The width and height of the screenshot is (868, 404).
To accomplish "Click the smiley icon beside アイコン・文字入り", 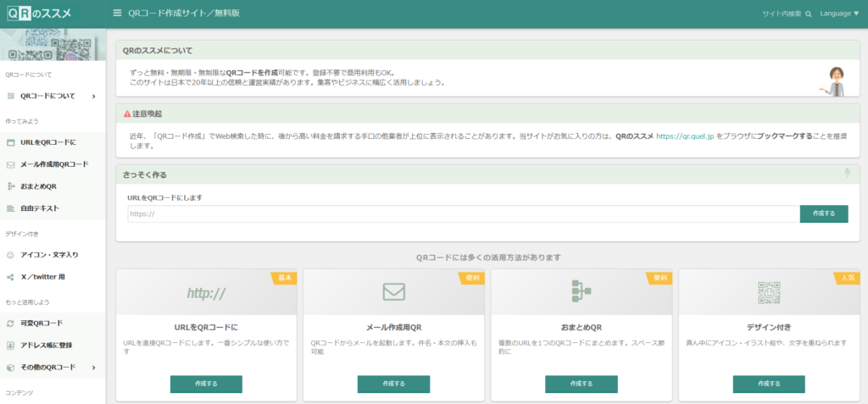I will (x=10, y=255).
